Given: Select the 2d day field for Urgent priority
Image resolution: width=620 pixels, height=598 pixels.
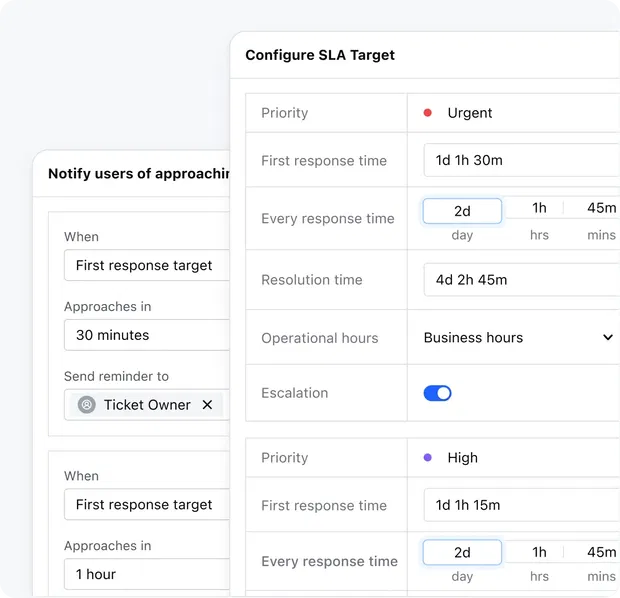Looking at the screenshot, I should pyautogui.click(x=462, y=211).
